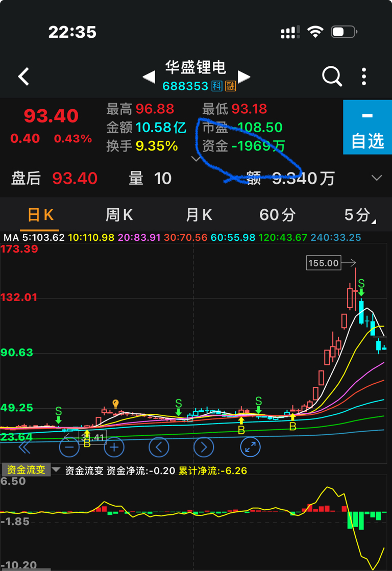Switch to next stock with right triangle
This screenshot has width=392, height=571.
(244, 77)
